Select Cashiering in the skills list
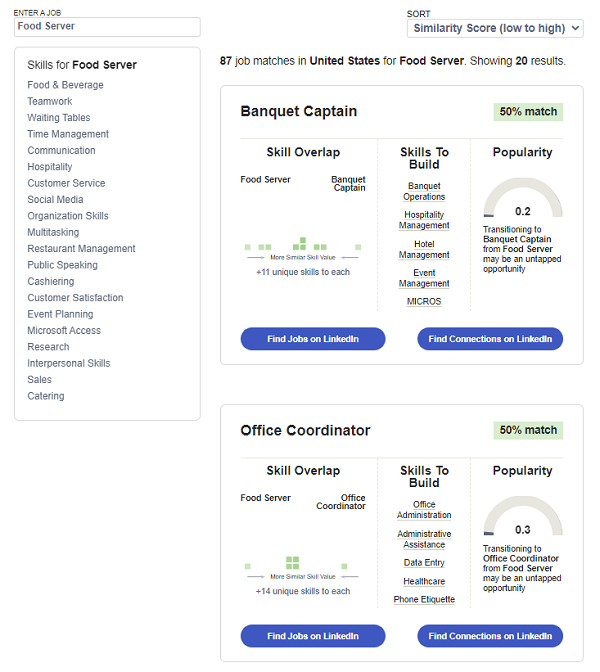This screenshot has width=600, height=672. 51,281
